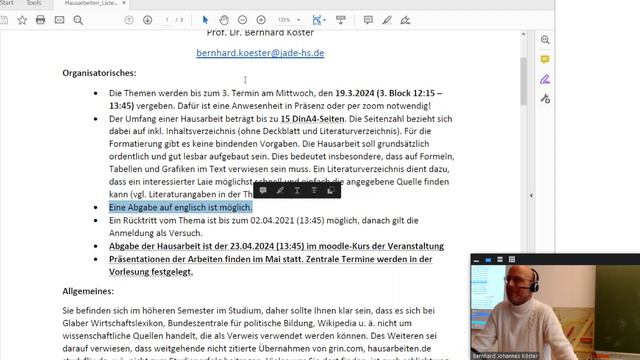The image size is (640, 360).
Task: Underline selected text in floating toolbar
Action: 297,190
